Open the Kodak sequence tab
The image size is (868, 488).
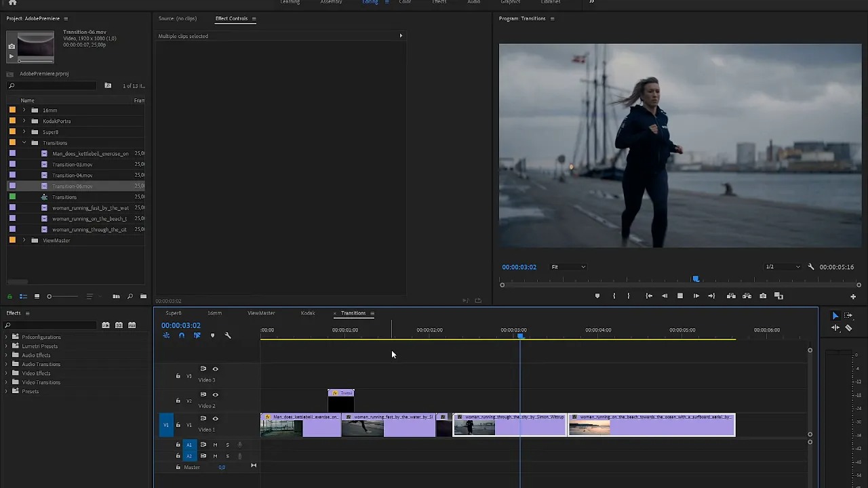pyautogui.click(x=308, y=313)
